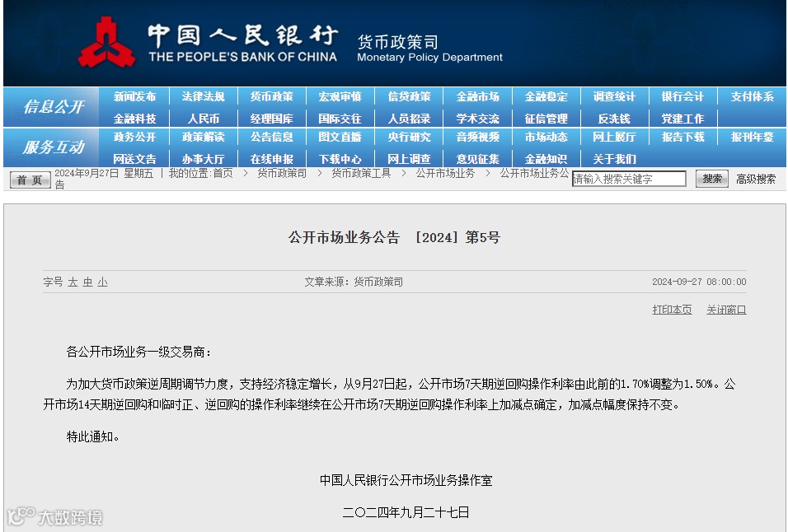The width and height of the screenshot is (788, 532).
Task: Open 意见征集 link
Action: tap(477, 159)
